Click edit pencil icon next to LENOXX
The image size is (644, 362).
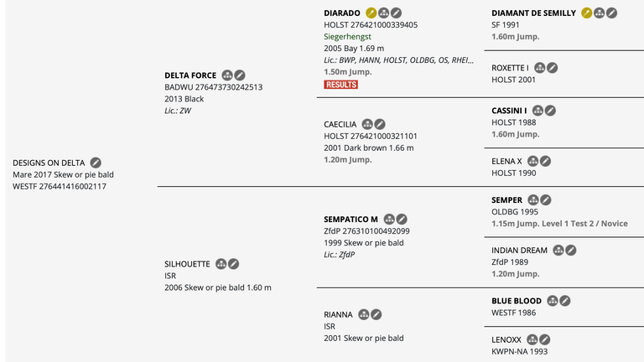544,339
